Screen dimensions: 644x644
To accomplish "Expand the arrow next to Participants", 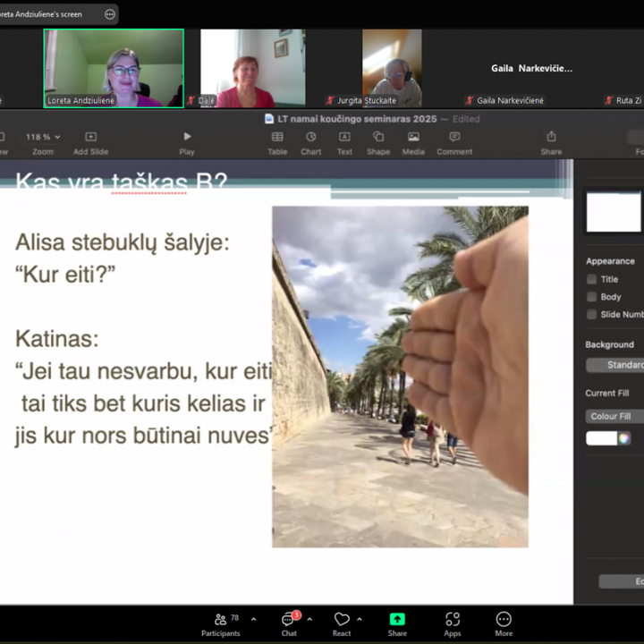I will (253, 619).
